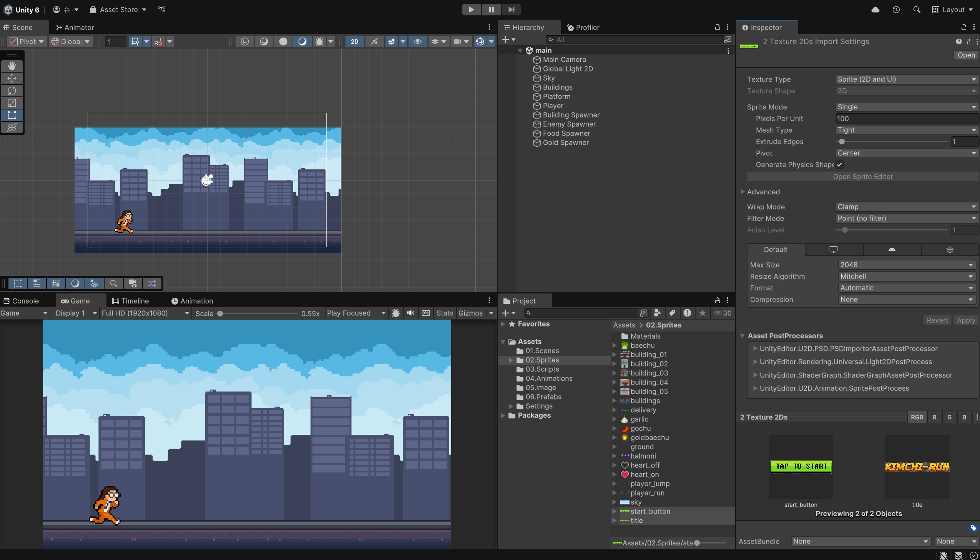
Task: Toggle Generate Physics Shape checkbox
Action: coord(840,165)
